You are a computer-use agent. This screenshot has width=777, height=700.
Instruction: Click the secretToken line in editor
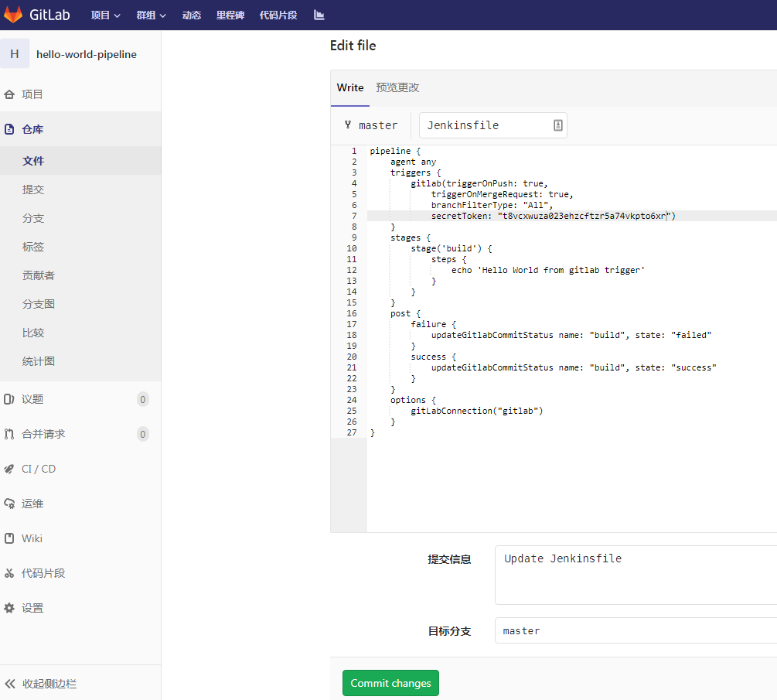pos(553,216)
